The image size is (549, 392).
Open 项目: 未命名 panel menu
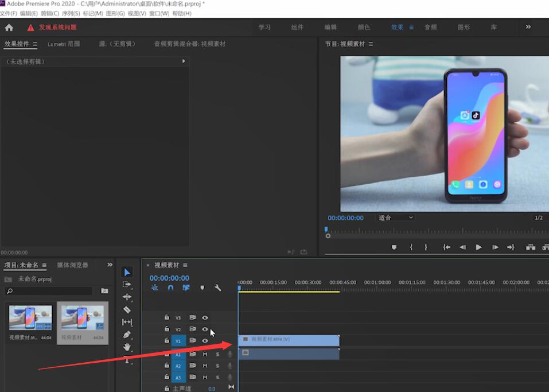click(44, 265)
